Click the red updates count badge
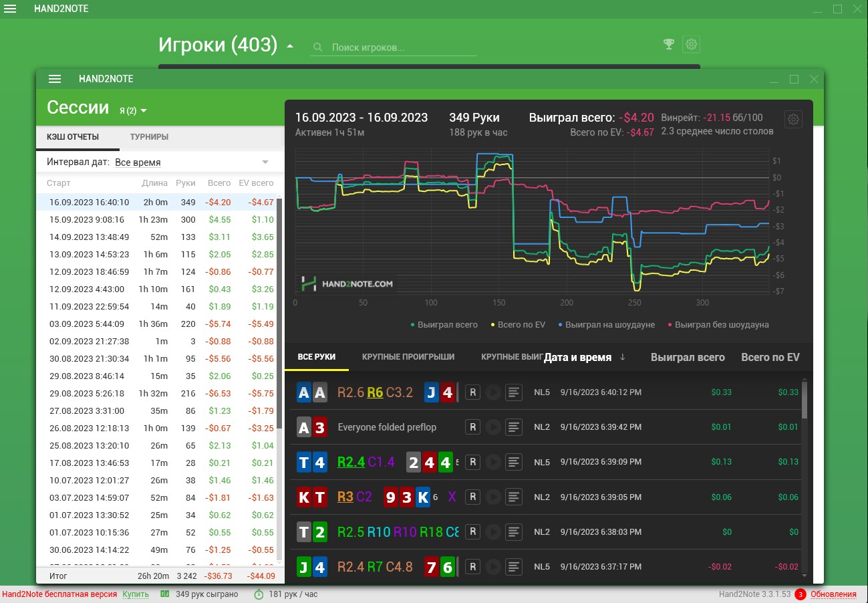868x603 pixels. [800, 594]
